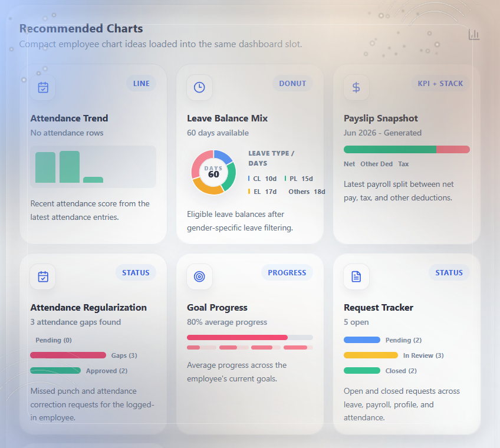The height and width of the screenshot is (448, 500).
Task: Open the Request Tracker card title
Action: coord(379,307)
